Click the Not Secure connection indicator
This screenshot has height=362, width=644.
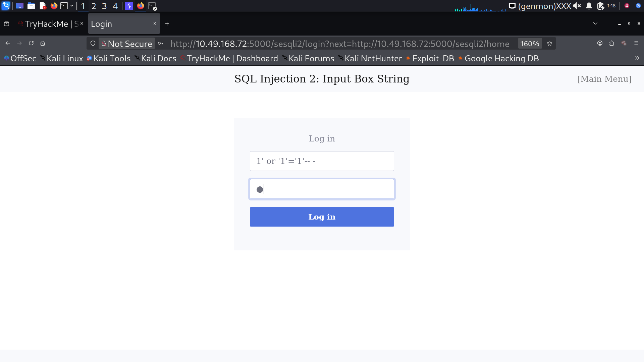point(127,44)
